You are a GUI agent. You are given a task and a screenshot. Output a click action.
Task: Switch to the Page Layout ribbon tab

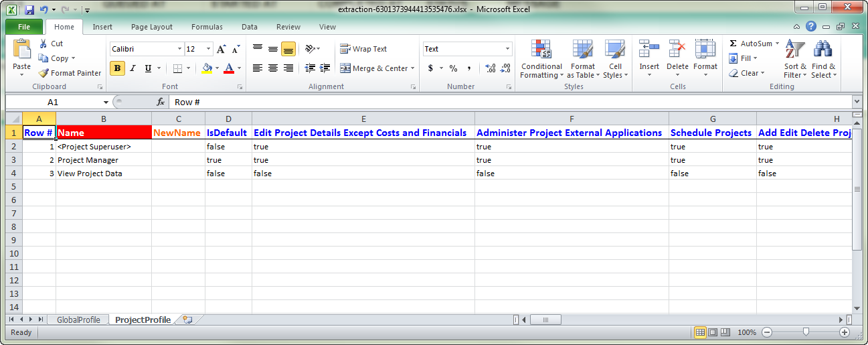pos(152,27)
